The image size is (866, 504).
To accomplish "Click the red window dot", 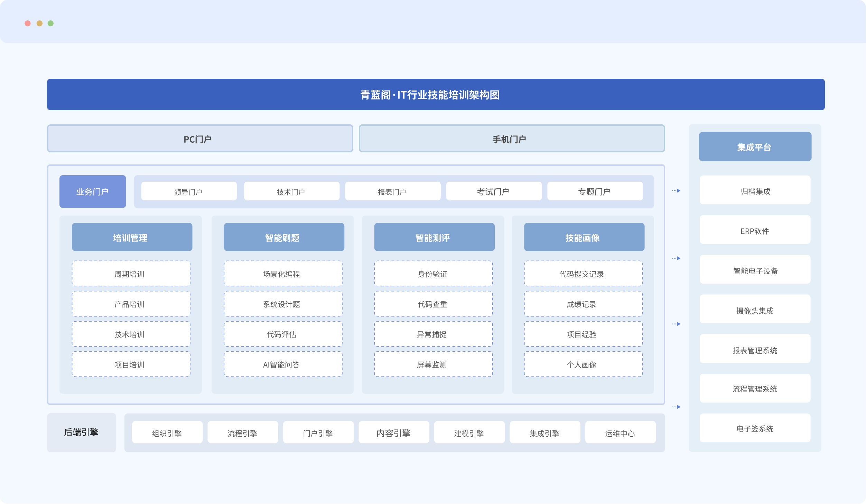I will pos(28,23).
